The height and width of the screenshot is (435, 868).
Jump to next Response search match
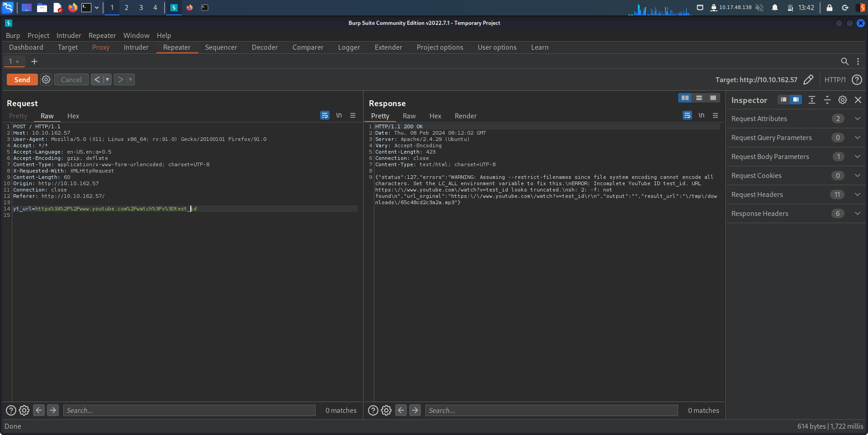click(x=415, y=410)
